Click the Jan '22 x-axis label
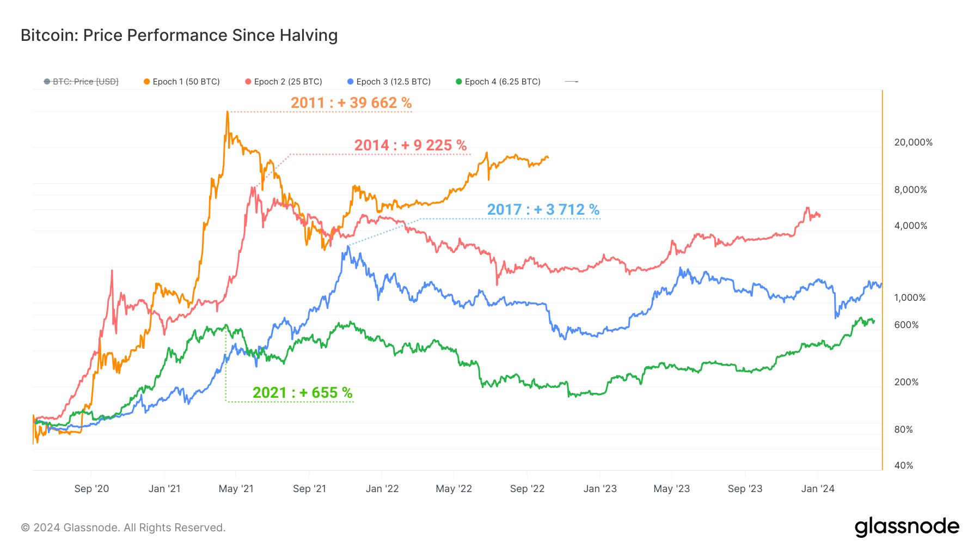The image size is (980, 552). click(x=382, y=489)
